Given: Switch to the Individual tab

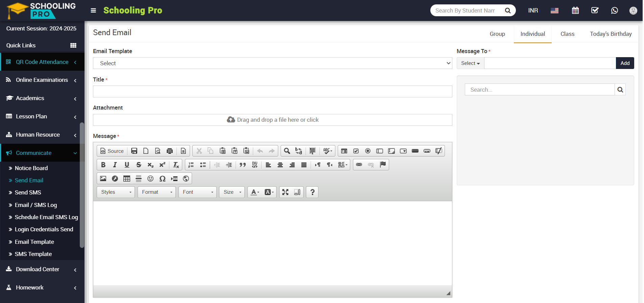Looking at the screenshot, I should pyautogui.click(x=533, y=34).
